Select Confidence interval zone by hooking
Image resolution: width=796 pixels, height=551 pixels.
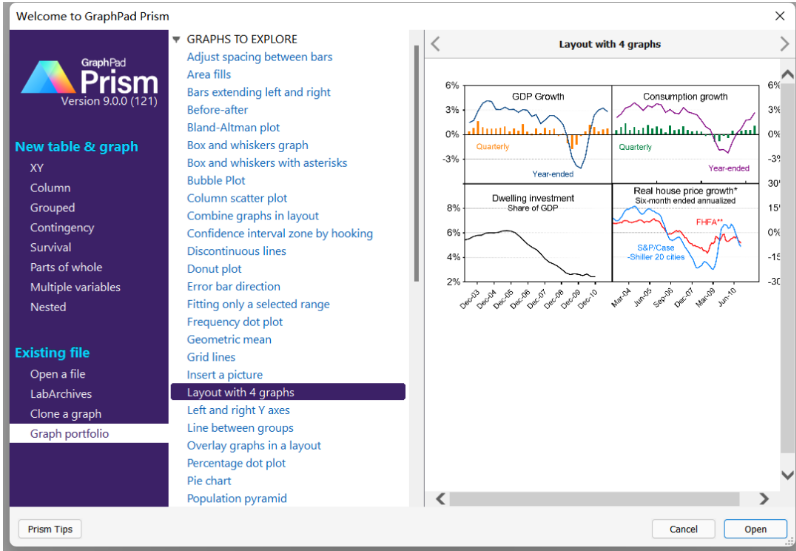coord(280,234)
